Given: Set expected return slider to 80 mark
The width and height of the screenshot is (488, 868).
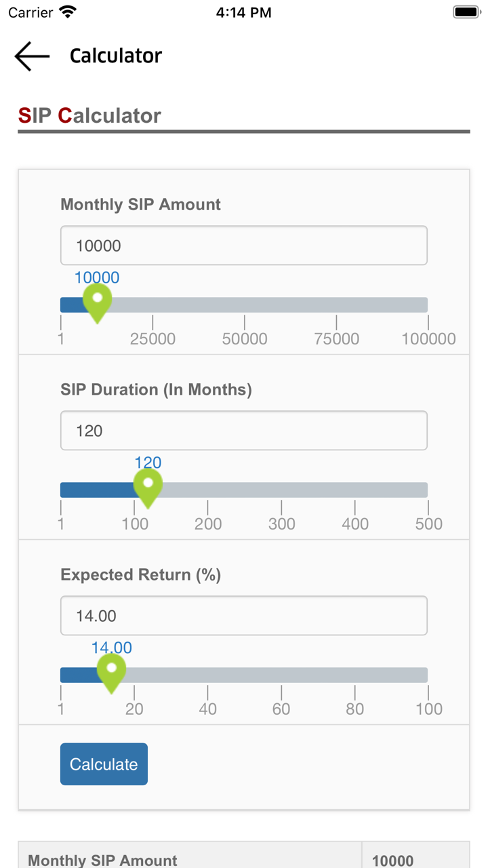Looking at the screenshot, I should [x=354, y=675].
